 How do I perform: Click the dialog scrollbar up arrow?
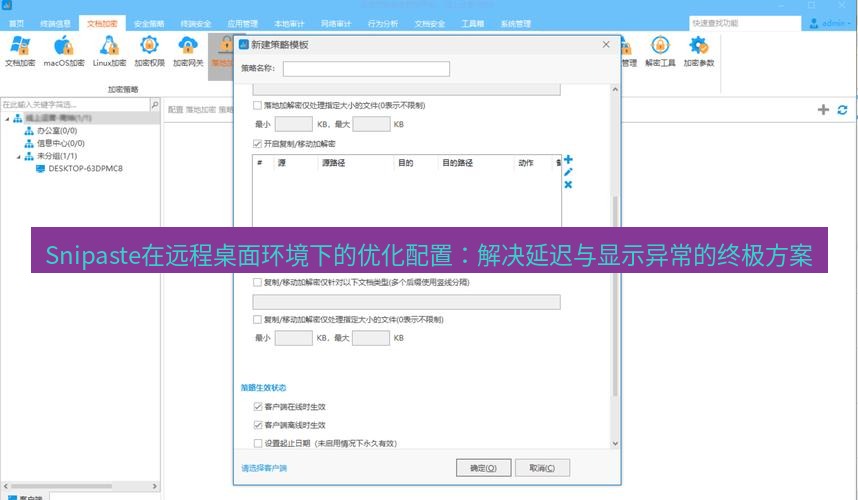615,89
